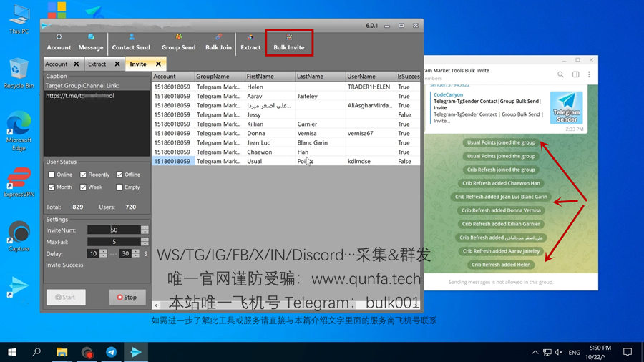The height and width of the screenshot is (362, 644).
Task: Open the Message toolbar section
Action: coord(91,43)
